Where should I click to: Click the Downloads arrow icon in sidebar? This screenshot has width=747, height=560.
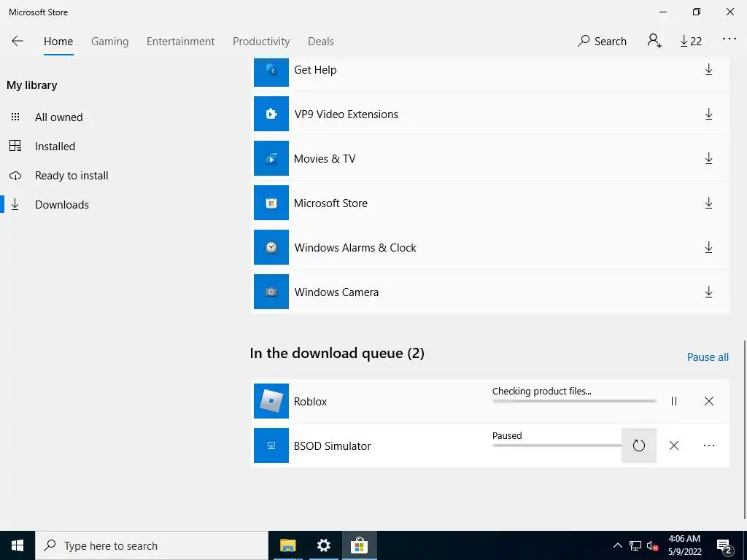(15, 205)
